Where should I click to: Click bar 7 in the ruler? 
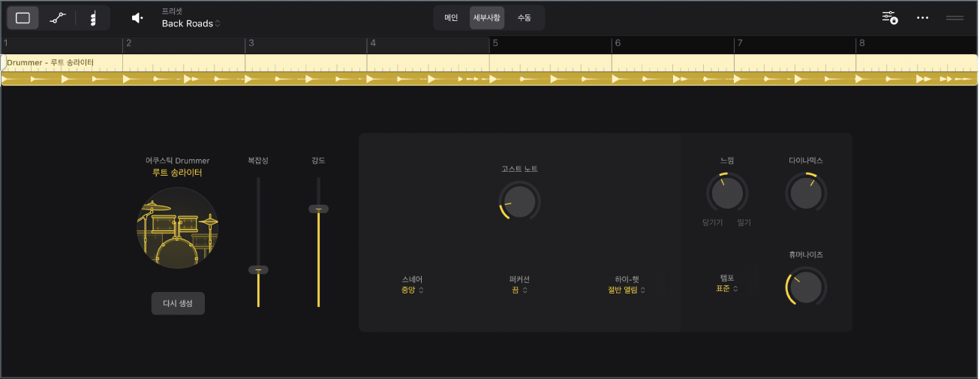739,44
